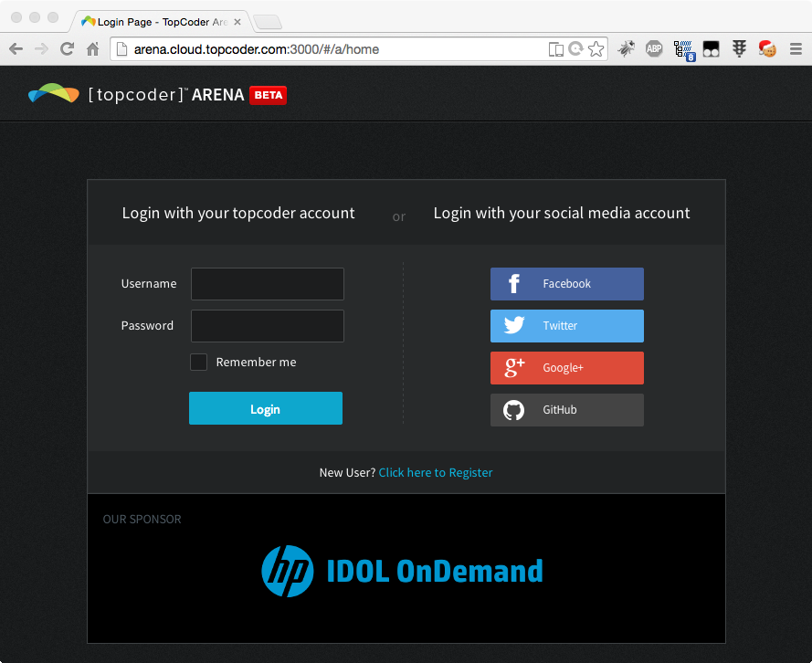Image resolution: width=812 pixels, height=663 pixels.
Task: Sign in with the Twitter button
Action: click(566, 326)
